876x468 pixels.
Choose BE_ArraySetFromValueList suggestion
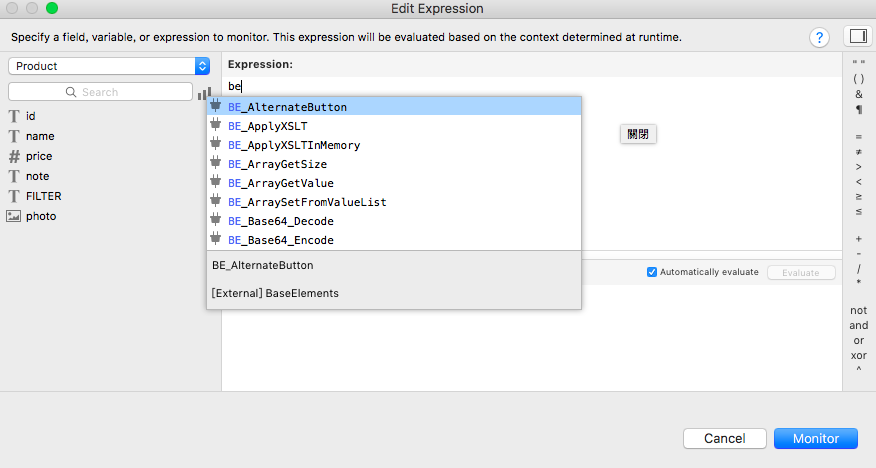[394, 202]
